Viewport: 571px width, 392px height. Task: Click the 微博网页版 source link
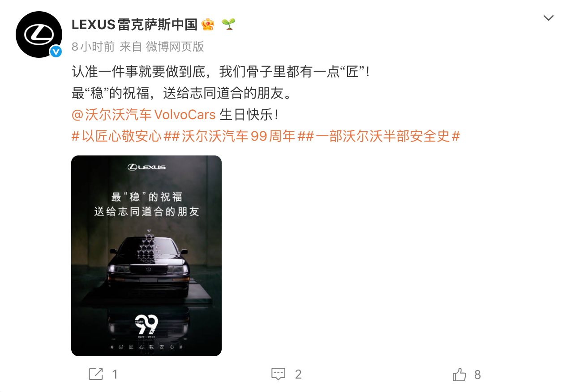coord(175,47)
